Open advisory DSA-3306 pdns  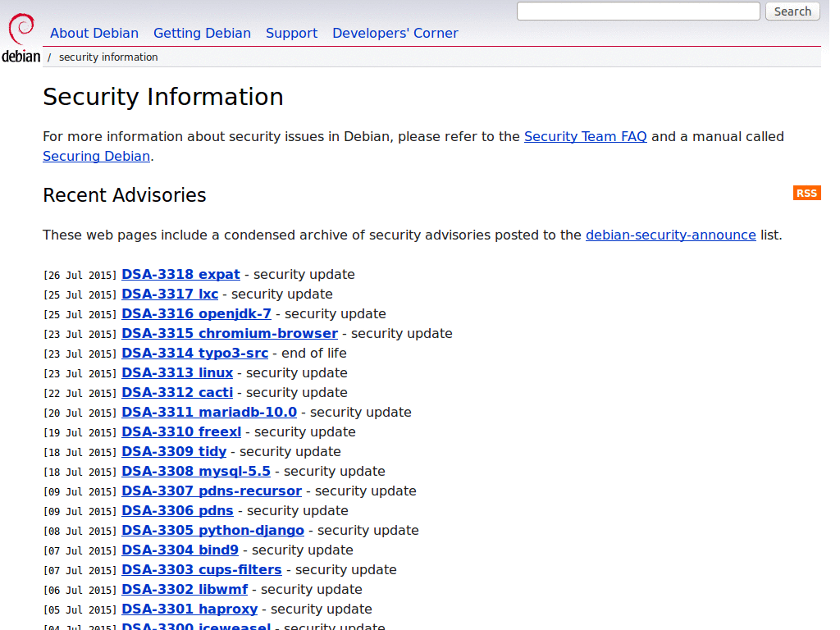(x=177, y=511)
